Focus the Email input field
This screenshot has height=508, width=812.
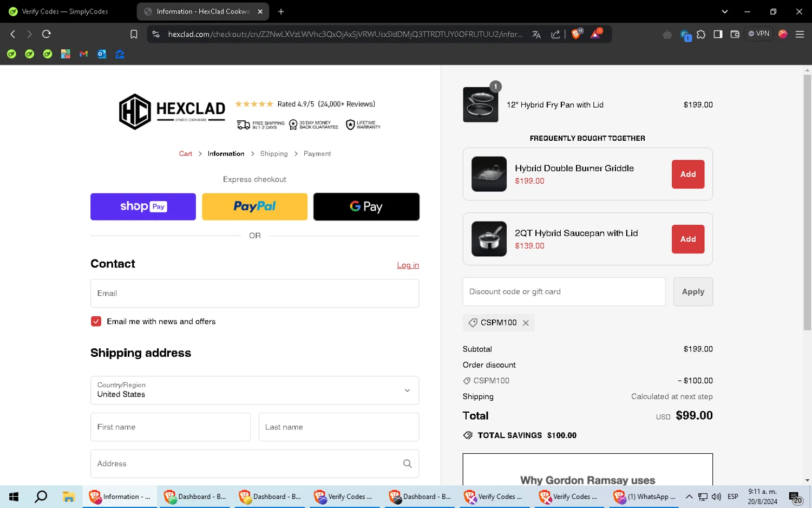[254, 294]
